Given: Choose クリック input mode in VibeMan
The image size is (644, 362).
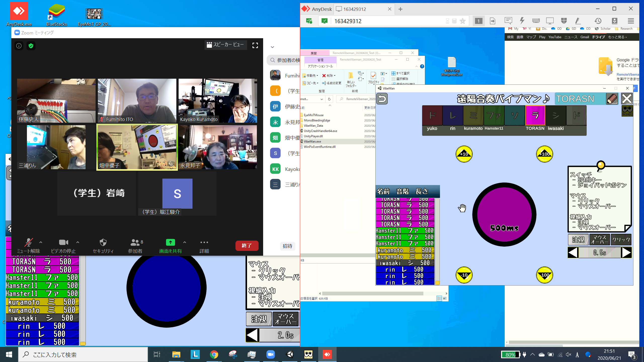Looking at the screenshot, I should tap(621, 240).
